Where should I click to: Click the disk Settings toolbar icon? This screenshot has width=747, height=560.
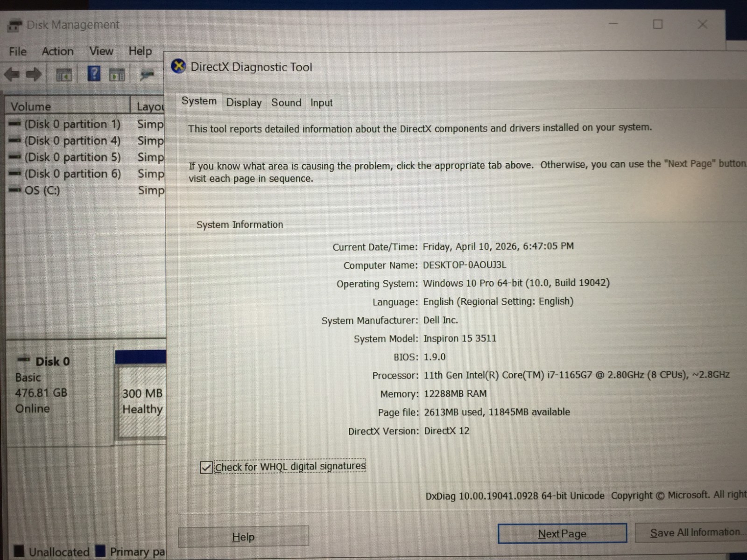[147, 75]
